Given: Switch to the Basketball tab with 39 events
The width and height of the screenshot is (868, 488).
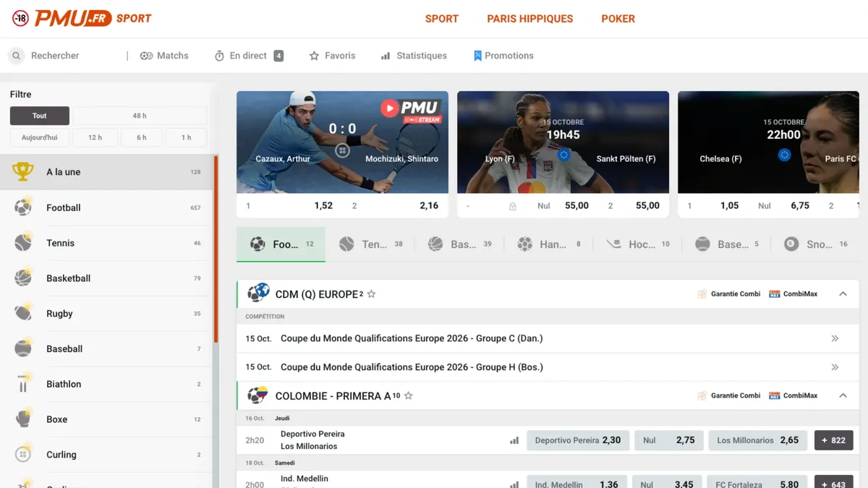Looking at the screenshot, I should pyautogui.click(x=459, y=244).
